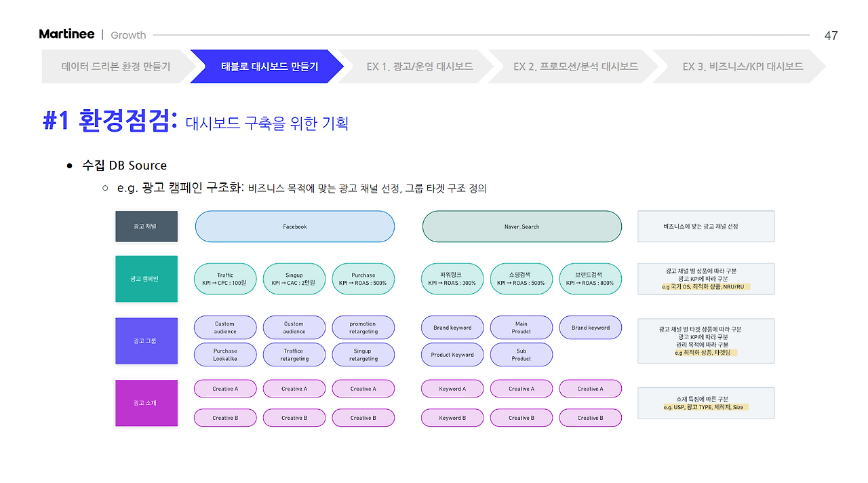Click the promotion retargeting group pill

point(363,328)
